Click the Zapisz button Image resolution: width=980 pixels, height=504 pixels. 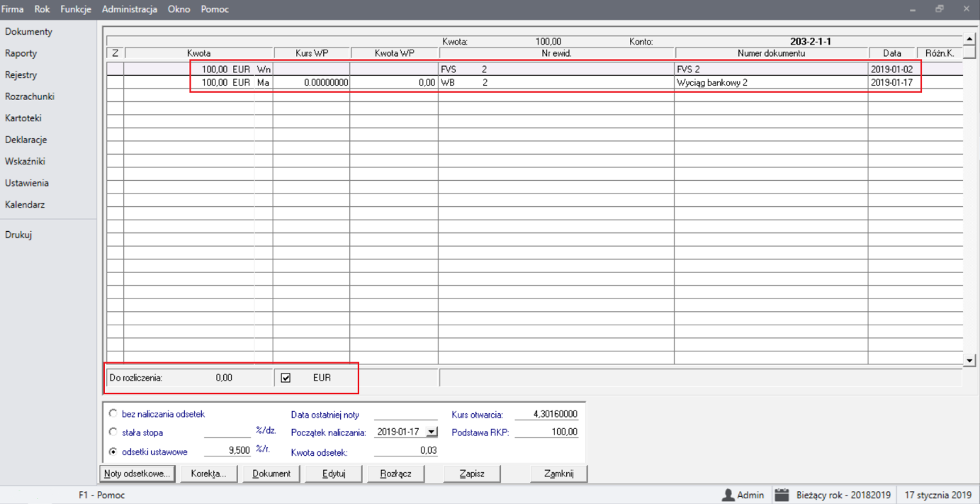click(x=472, y=474)
